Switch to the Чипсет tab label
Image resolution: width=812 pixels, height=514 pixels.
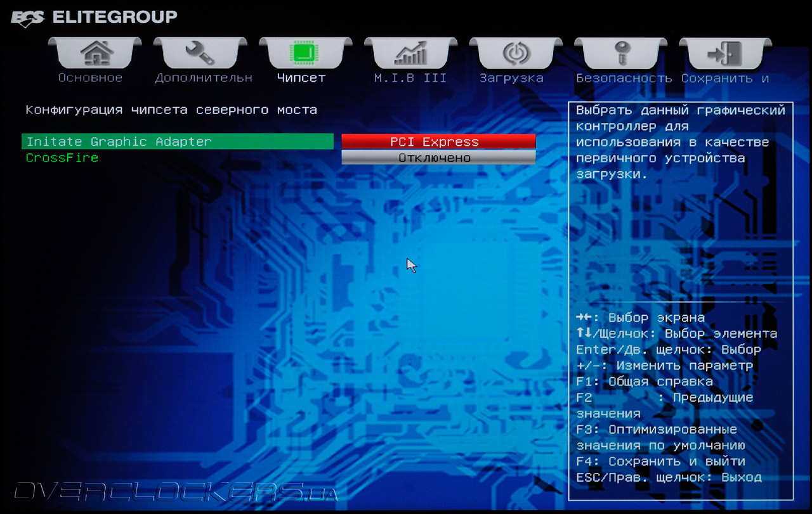tap(301, 78)
